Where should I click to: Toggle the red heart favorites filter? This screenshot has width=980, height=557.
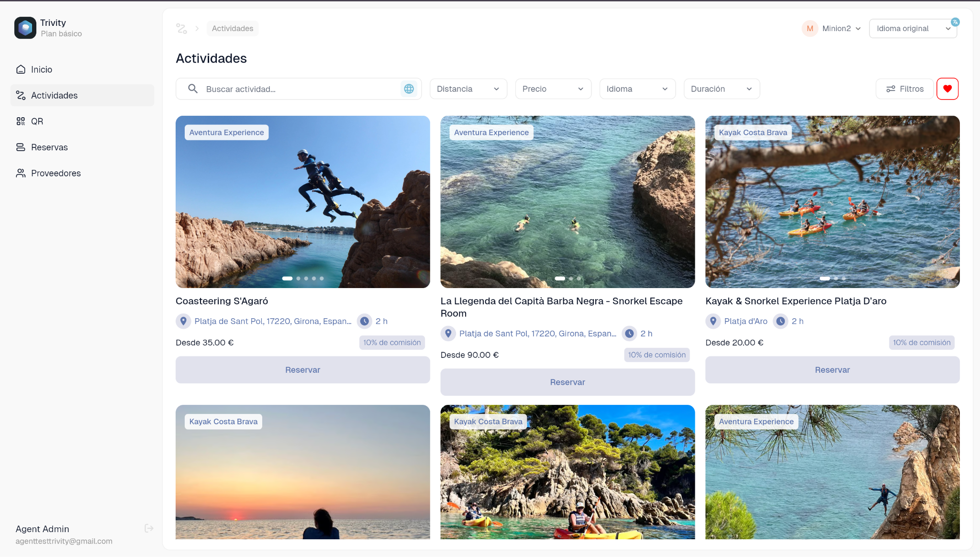[947, 89]
